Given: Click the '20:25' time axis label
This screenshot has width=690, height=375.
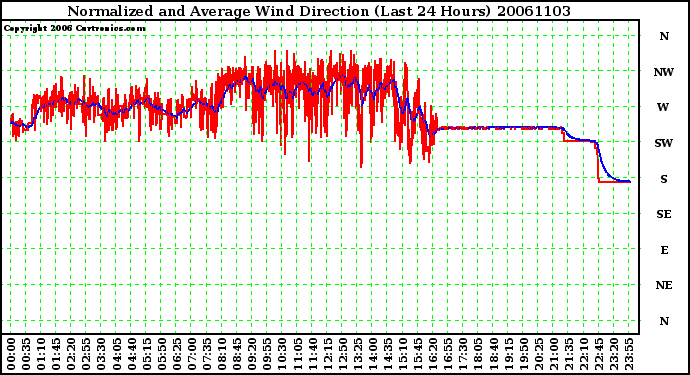Looking at the screenshot, I should [x=539, y=354].
